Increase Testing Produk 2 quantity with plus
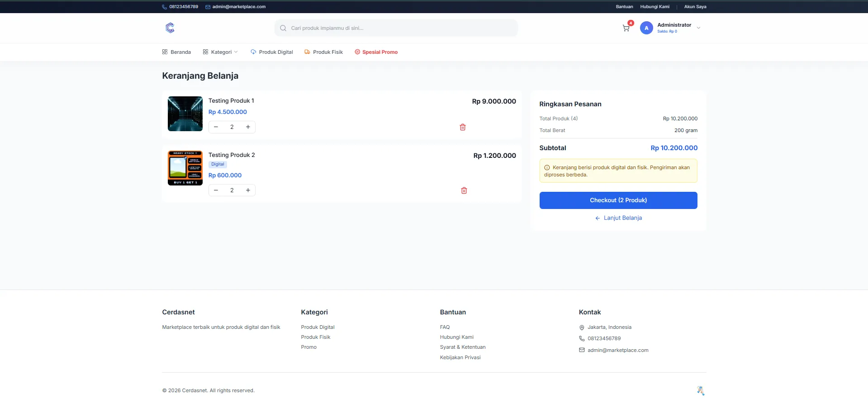868x413 pixels. [248, 190]
